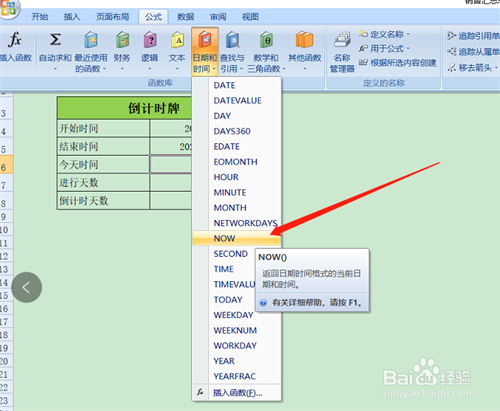Image resolution: width=500 pixels, height=411 pixels.
Task: Open the Recently Used functions book icon
Action: coord(91,40)
